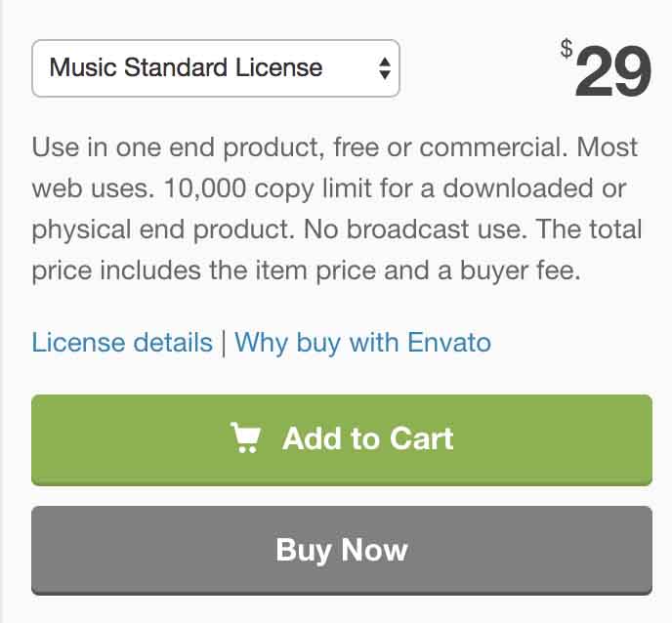Open the License details link
This screenshot has height=623, width=672.
point(122,343)
